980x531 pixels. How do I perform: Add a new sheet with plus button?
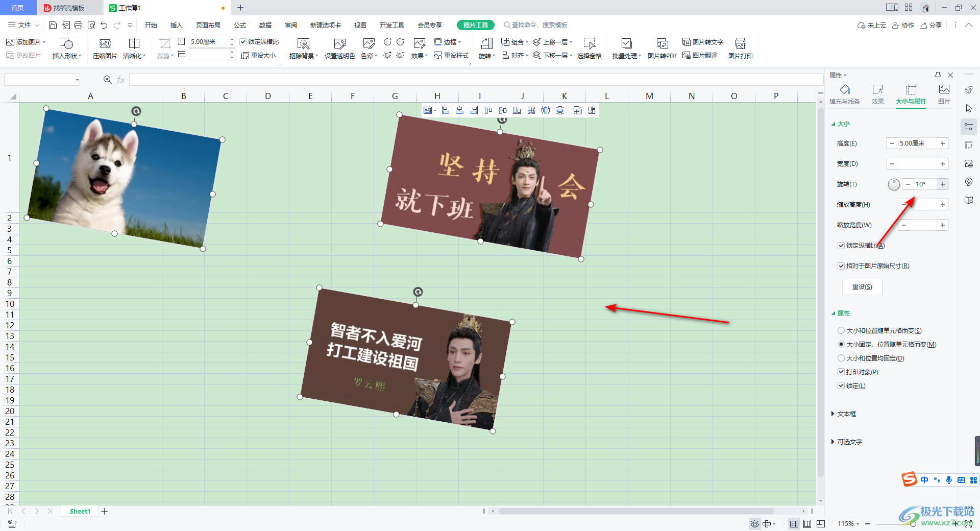(x=105, y=511)
